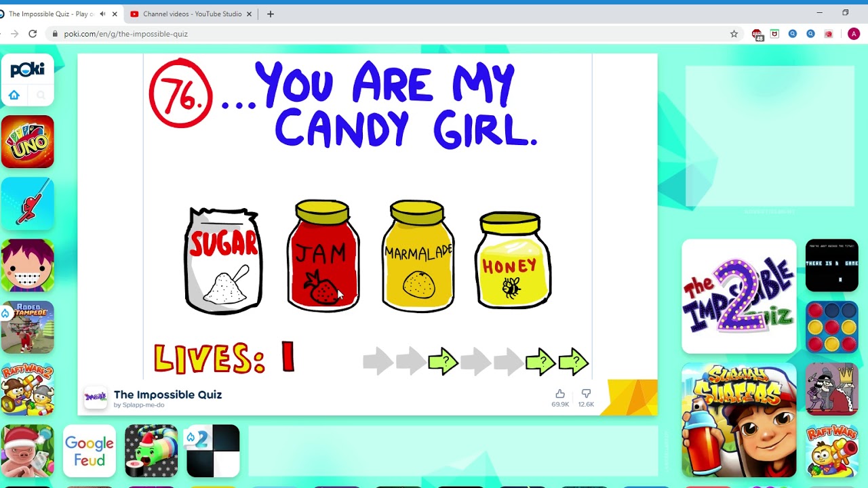
Task: Switch to Channel videos YouTube Studio tab
Action: (192, 14)
